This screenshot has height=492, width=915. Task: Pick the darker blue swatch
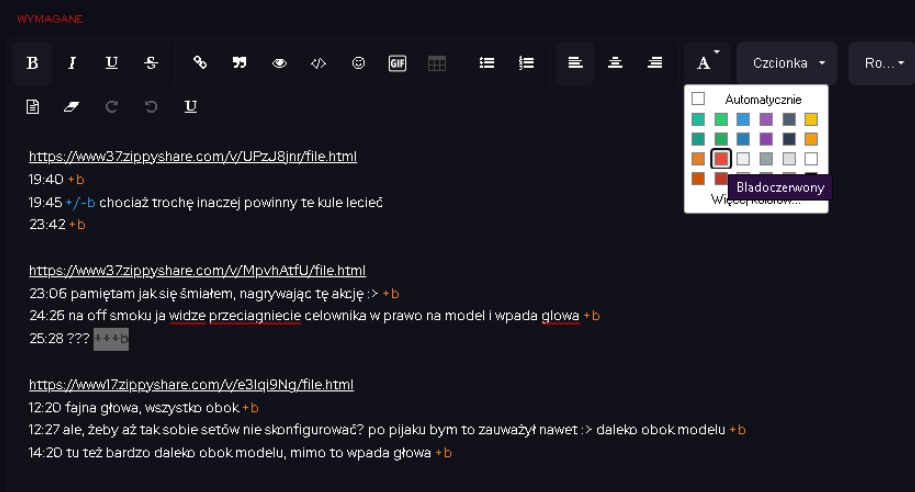pyautogui.click(x=743, y=139)
